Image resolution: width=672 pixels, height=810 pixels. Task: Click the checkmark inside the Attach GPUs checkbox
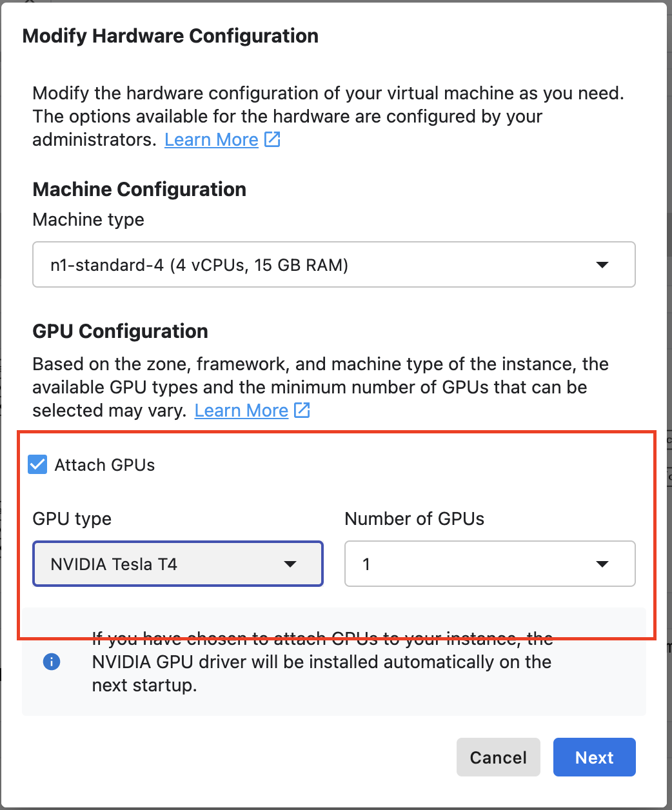[37, 464]
